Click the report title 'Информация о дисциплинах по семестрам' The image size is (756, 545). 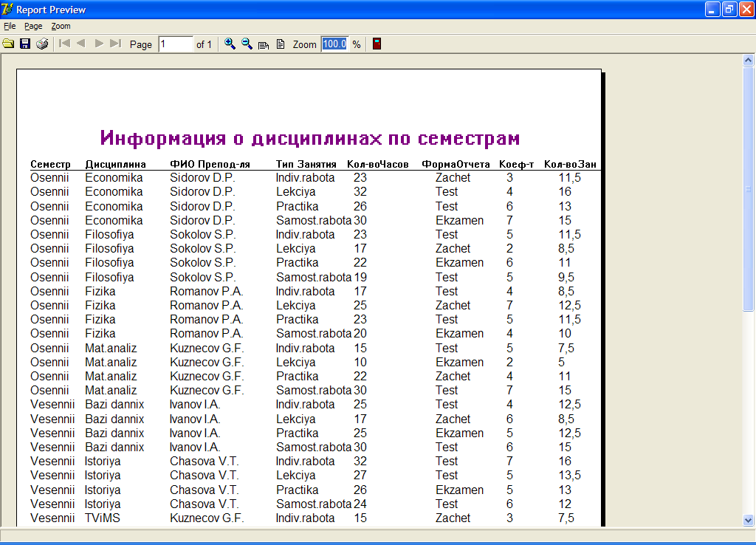click(310, 138)
